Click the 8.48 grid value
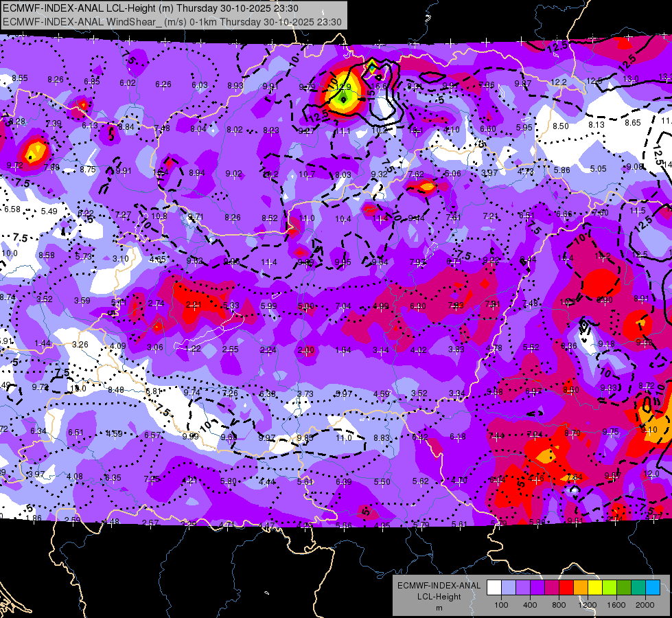Screen dimensions: 672x618 coord(116,390)
